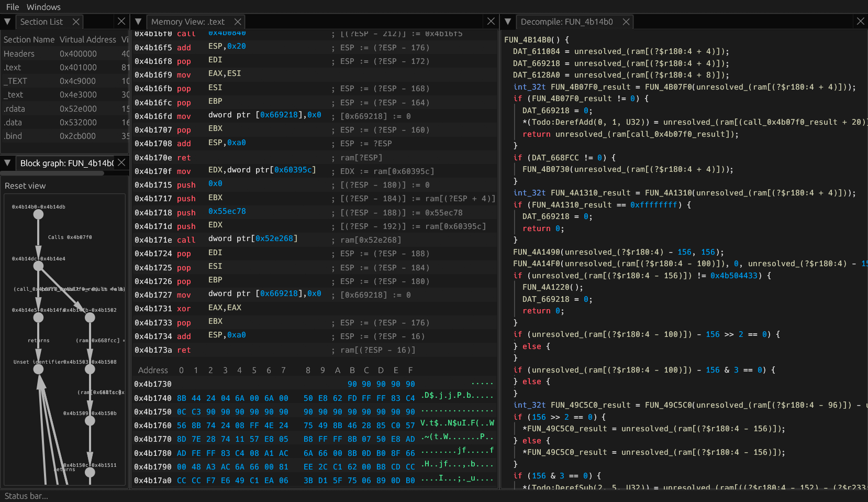This screenshot has height=502, width=868.
Task: Open Decompile panel dropdown triangle
Action: [x=508, y=21]
